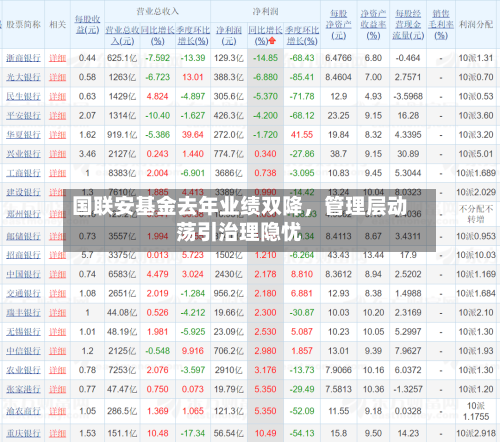Viewport: 500px width, 442px height.
Task: Select the 625.1亿 revenue cell
Action: click(x=122, y=58)
